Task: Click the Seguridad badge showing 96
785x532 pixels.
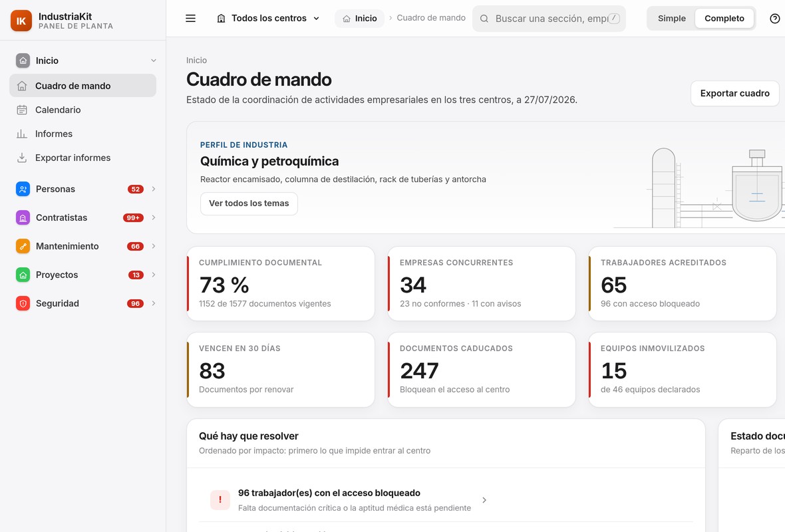Action: [x=136, y=303]
